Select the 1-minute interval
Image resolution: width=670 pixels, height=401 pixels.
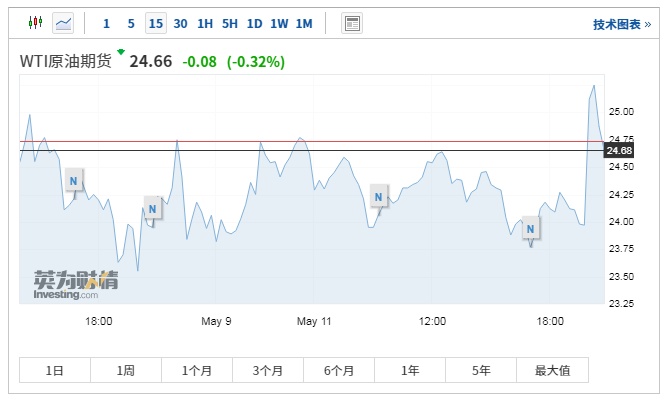[106, 23]
